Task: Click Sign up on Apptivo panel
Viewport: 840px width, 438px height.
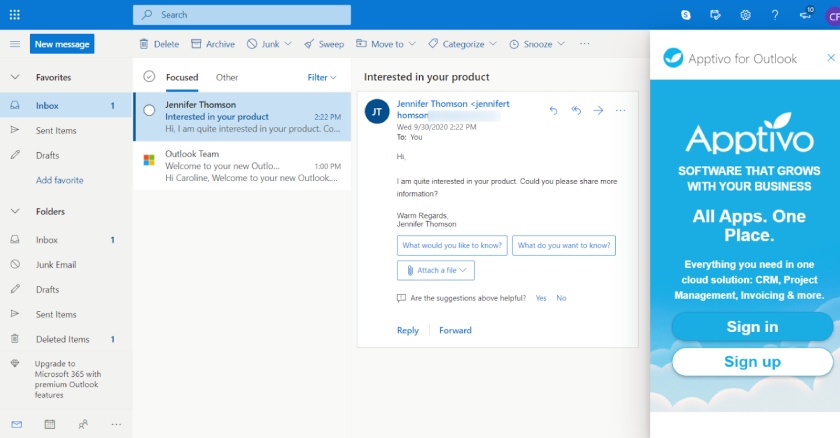Action: tap(752, 362)
